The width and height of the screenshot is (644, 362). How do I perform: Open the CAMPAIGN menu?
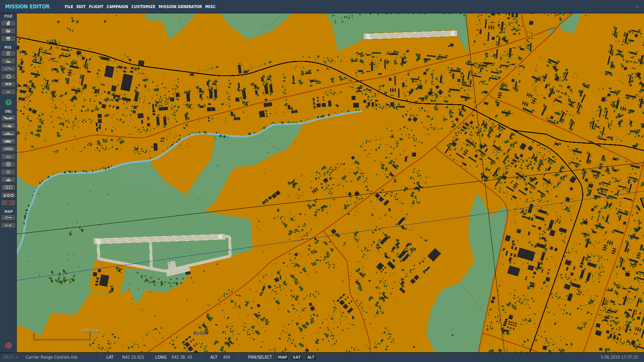[x=117, y=7]
